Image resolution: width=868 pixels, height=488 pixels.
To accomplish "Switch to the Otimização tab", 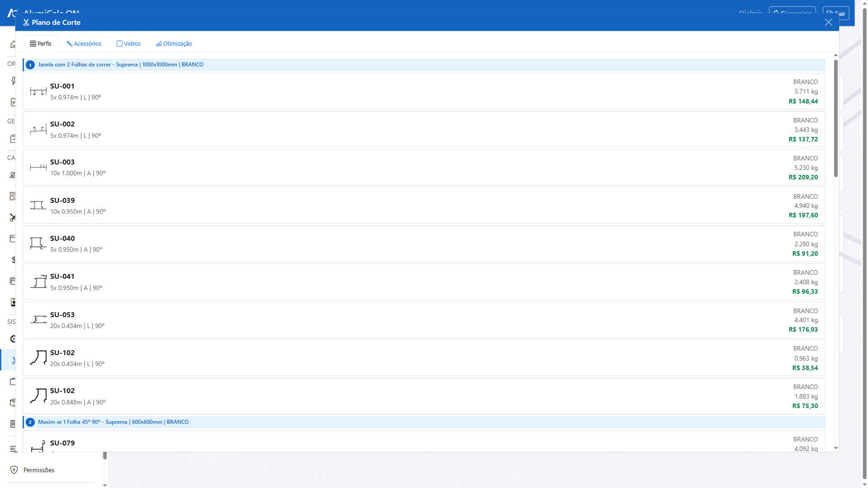I will [x=174, y=44].
